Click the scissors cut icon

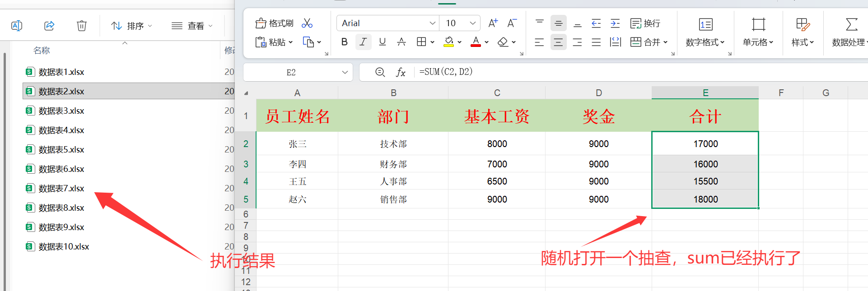click(x=307, y=23)
